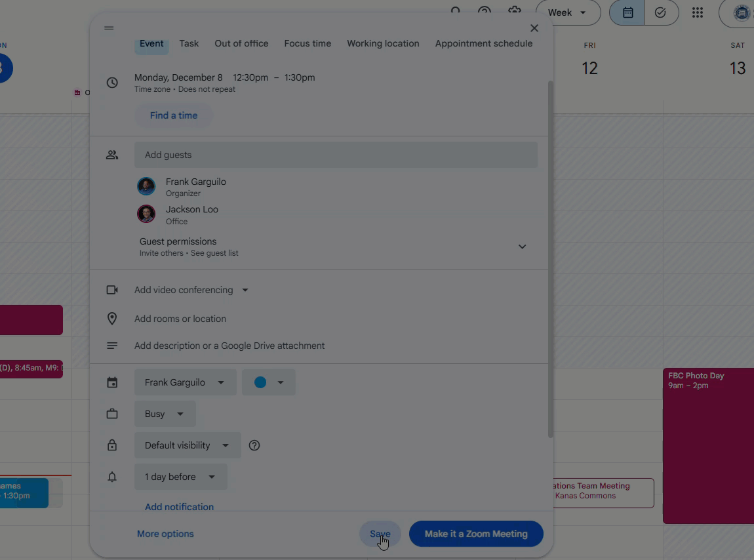Open Add video conferencing dropdown
This screenshot has width=754, height=560.
[x=191, y=290]
